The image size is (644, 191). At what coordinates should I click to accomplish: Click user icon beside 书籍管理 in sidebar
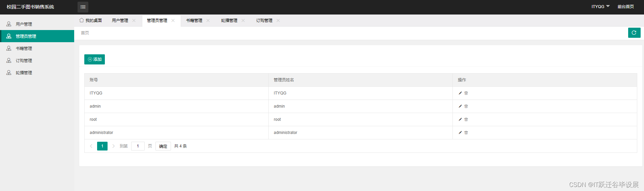(x=9, y=48)
